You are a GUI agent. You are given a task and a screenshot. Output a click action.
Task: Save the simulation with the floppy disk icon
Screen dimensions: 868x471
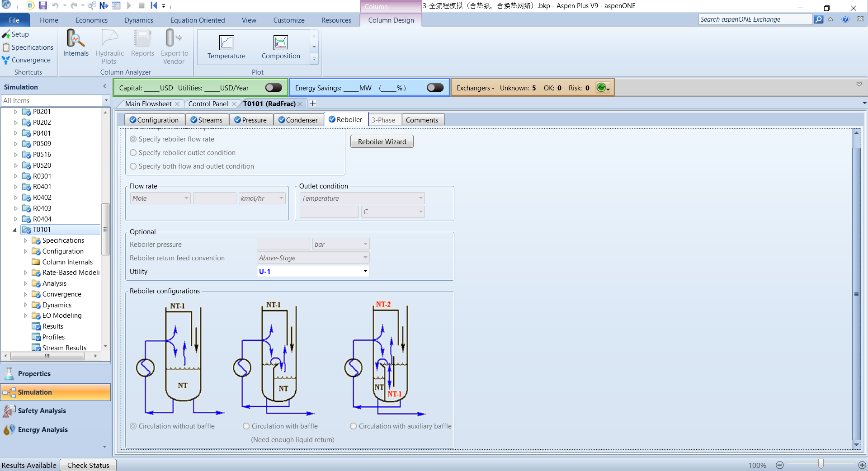[x=43, y=6]
